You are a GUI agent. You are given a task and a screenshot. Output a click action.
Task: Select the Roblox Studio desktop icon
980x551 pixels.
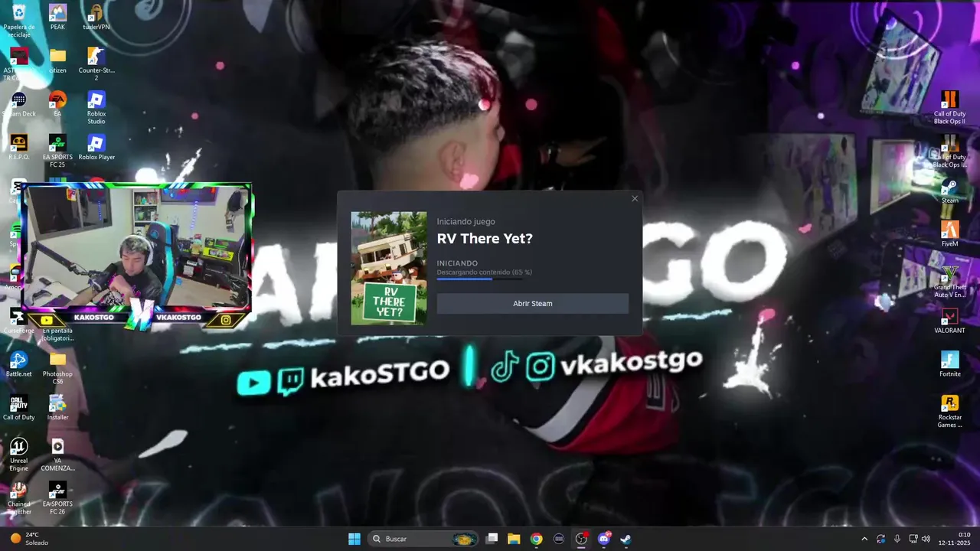point(96,108)
